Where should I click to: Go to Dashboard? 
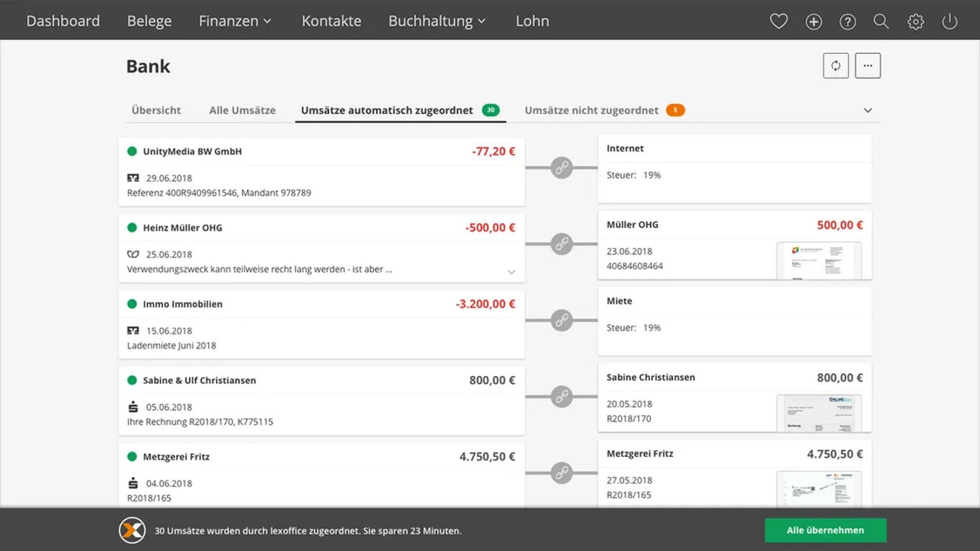click(x=63, y=22)
